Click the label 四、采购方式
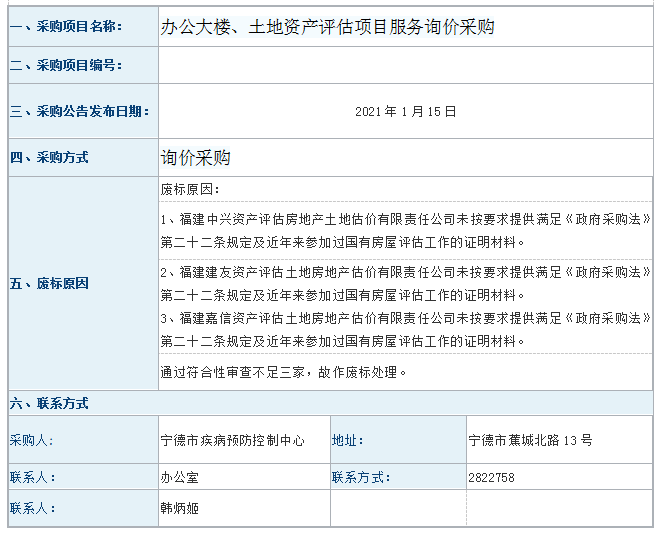659x535 pixels. 49,158
